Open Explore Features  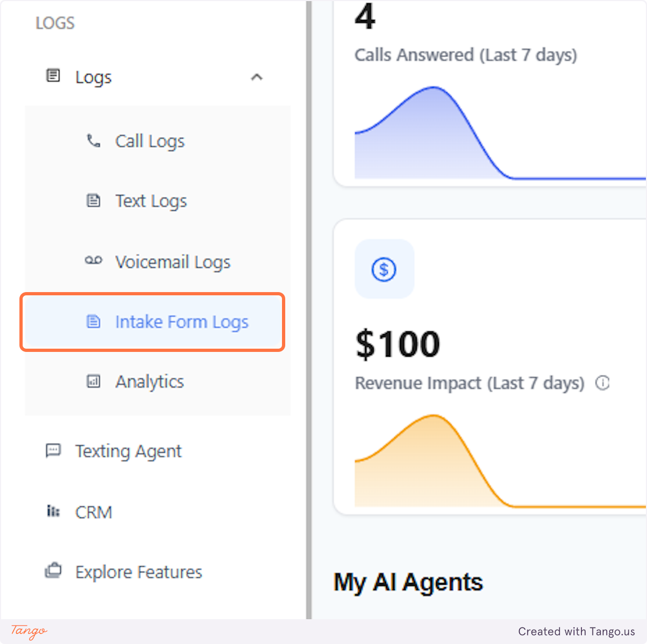pos(138,571)
